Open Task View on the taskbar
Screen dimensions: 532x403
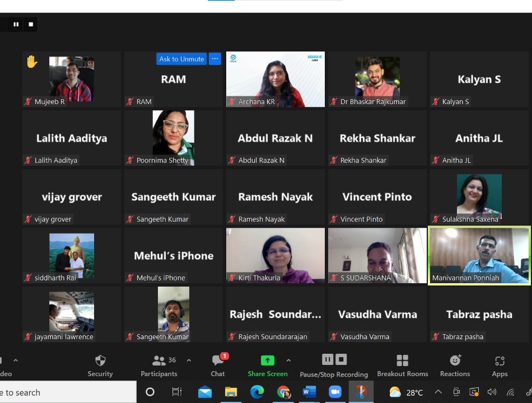click(177, 392)
